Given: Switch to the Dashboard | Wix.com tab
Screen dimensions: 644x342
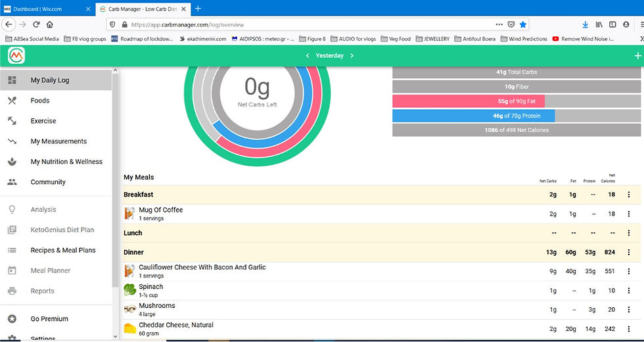Looking at the screenshot, I should click(47, 9).
